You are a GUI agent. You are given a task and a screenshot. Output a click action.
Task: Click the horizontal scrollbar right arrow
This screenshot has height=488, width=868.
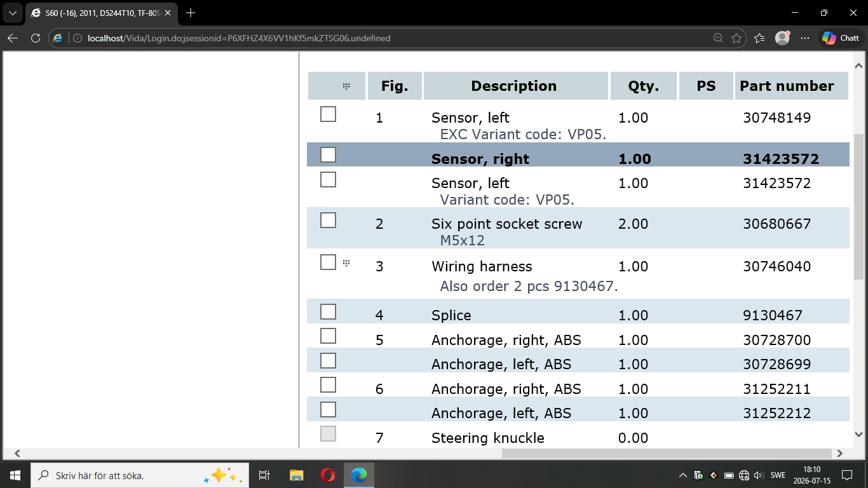[839, 454]
